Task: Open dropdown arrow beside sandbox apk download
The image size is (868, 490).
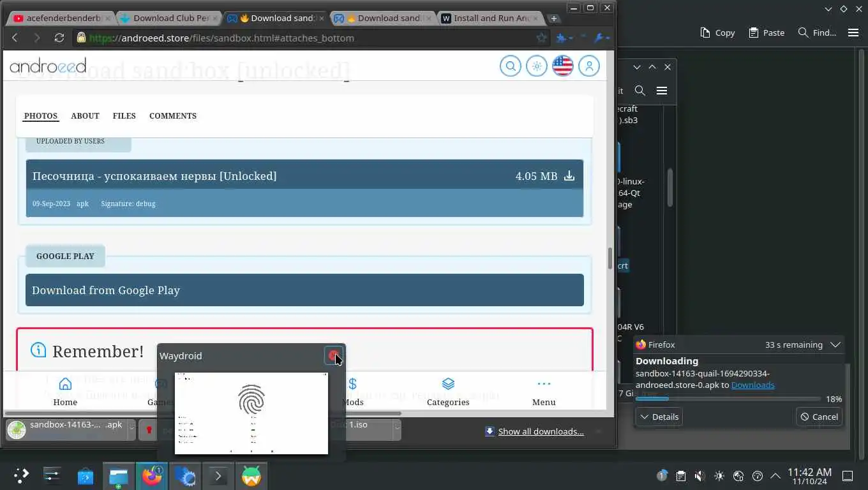Action: [x=132, y=429]
